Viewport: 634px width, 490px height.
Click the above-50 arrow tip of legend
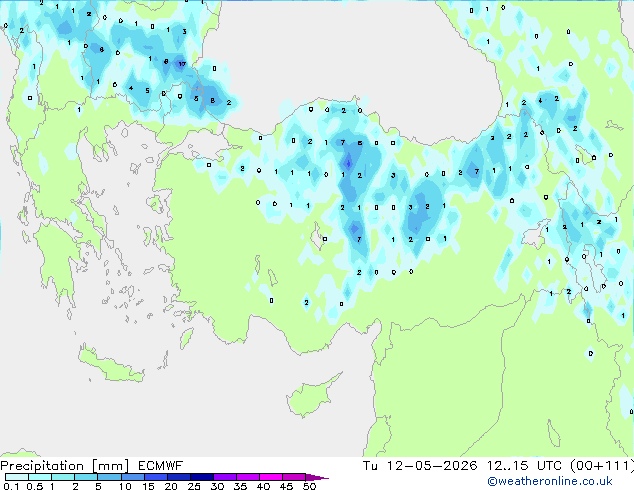317,477
